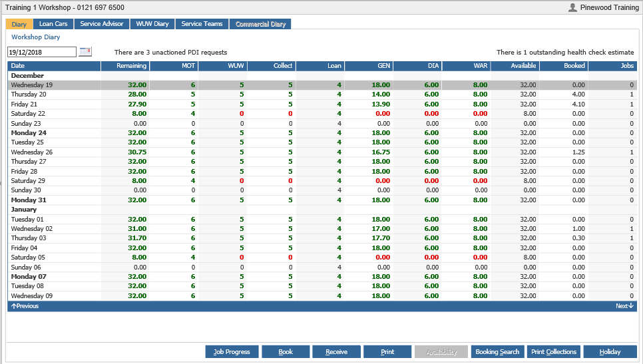Click the date input field
Viewport: 643px width, 364px height.
pos(41,52)
